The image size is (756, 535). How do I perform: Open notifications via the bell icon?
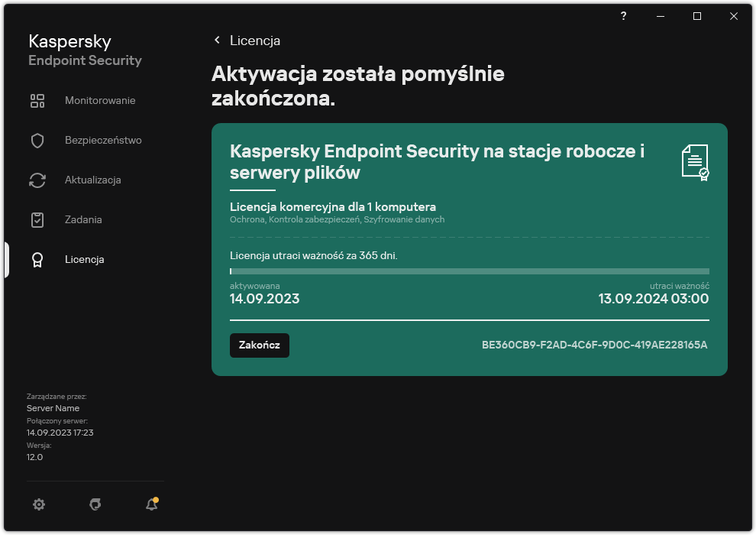coord(151,504)
